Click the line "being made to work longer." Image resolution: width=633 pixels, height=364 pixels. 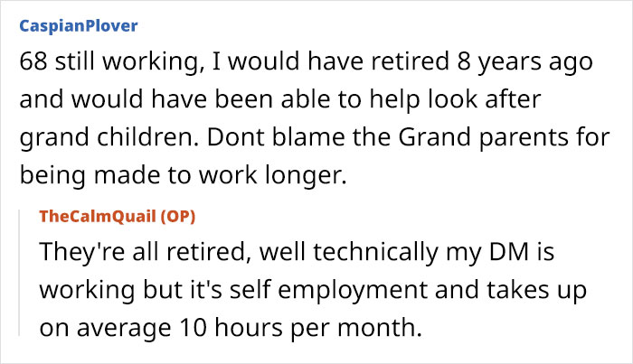pyautogui.click(x=183, y=176)
